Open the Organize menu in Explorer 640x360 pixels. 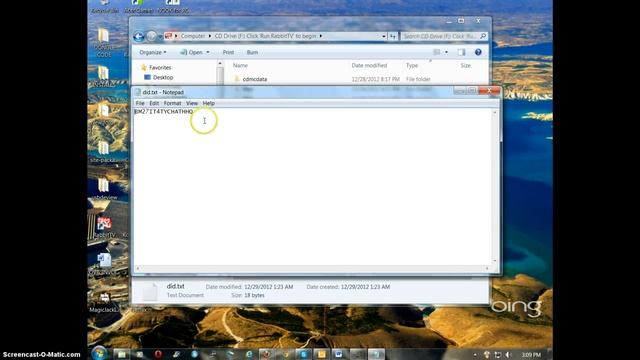click(153, 52)
